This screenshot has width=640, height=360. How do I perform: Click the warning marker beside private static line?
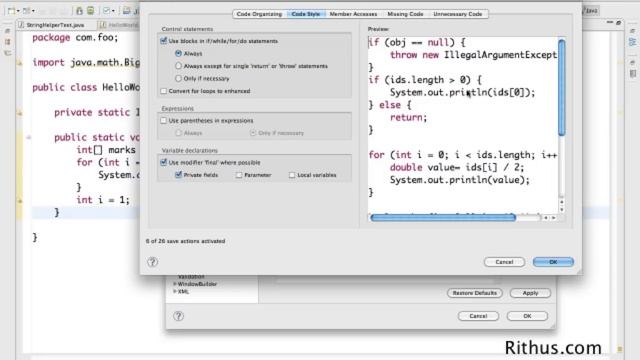point(19,113)
